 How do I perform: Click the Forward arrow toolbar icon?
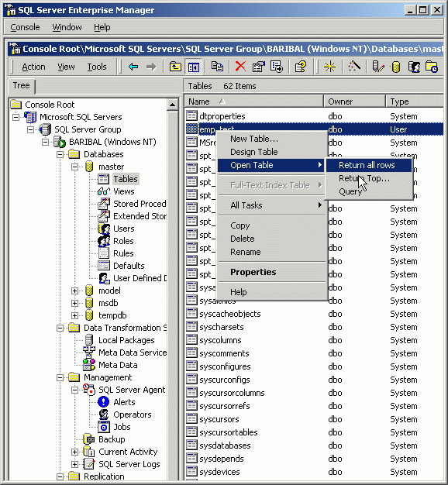pos(151,67)
